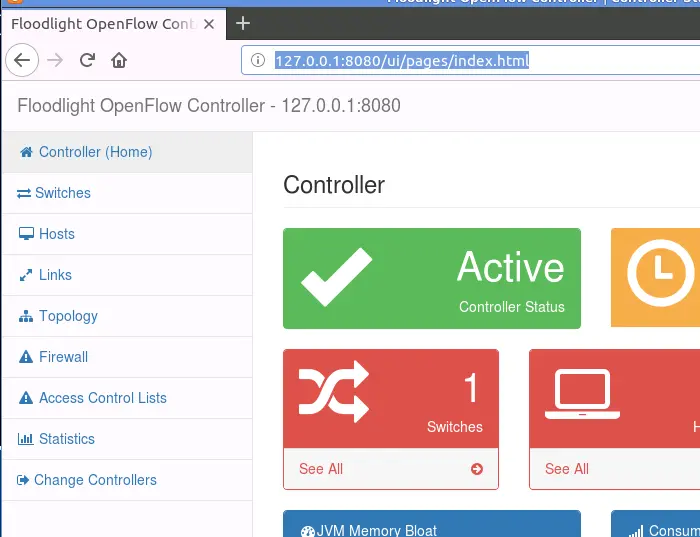The height and width of the screenshot is (537, 700).
Task: Click the expand arrows icon beside Links
Action: click(x=26, y=275)
